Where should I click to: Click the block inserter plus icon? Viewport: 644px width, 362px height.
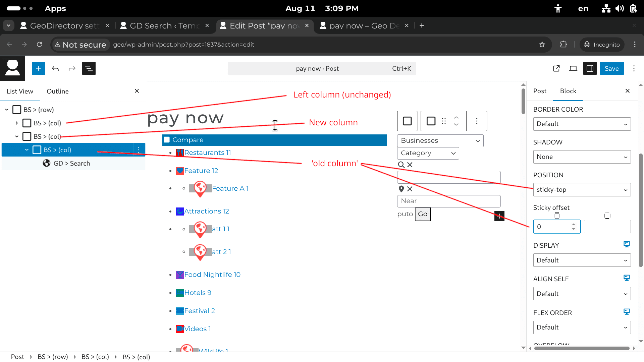[x=39, y=68]
